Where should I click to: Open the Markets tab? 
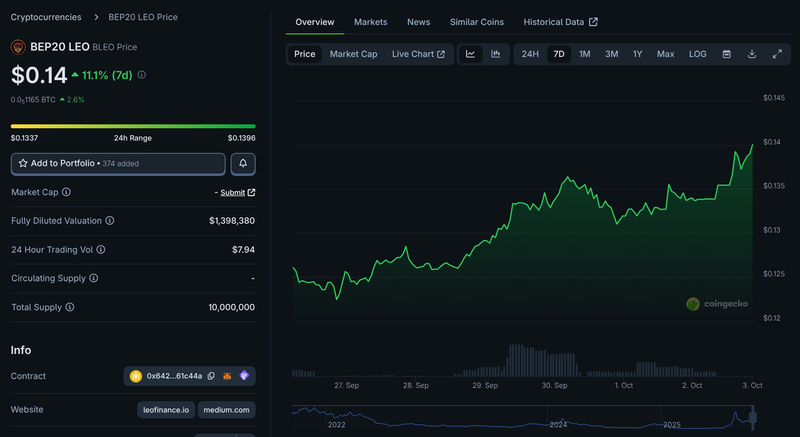(x=370, y=22)
